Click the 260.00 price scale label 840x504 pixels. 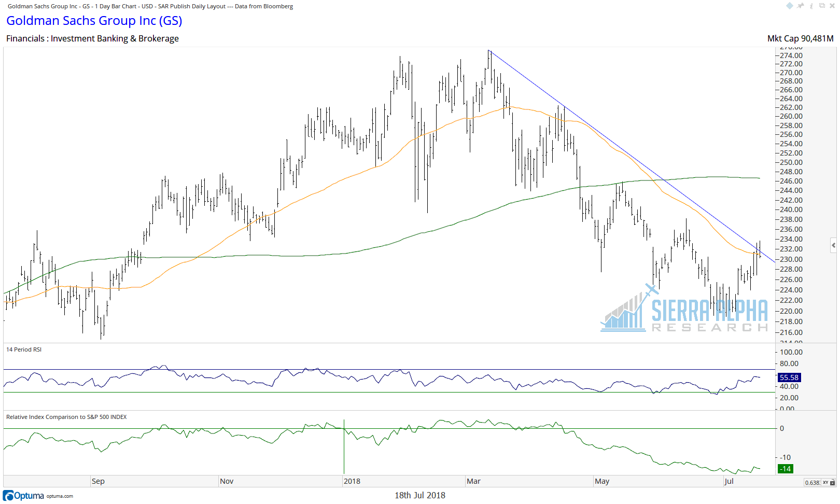point(791,116)
